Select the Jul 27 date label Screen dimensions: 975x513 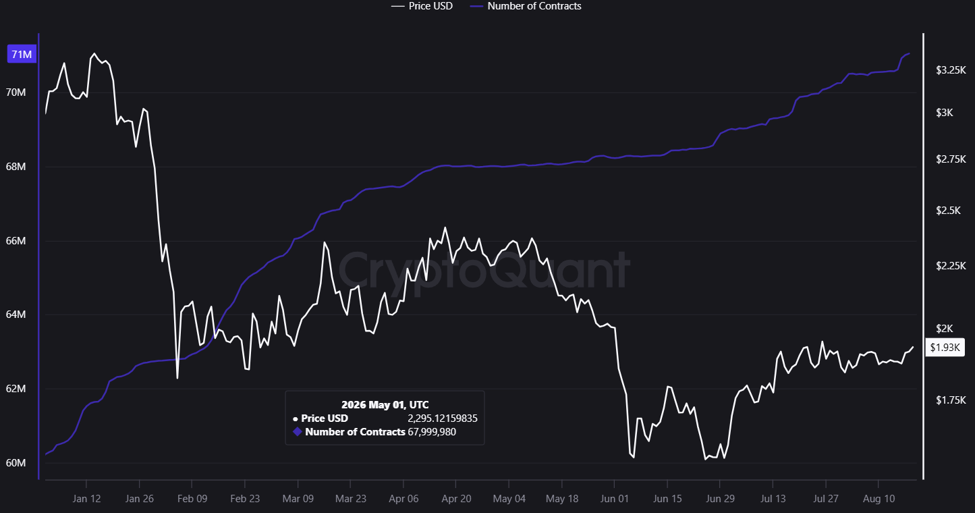point(826,499)
